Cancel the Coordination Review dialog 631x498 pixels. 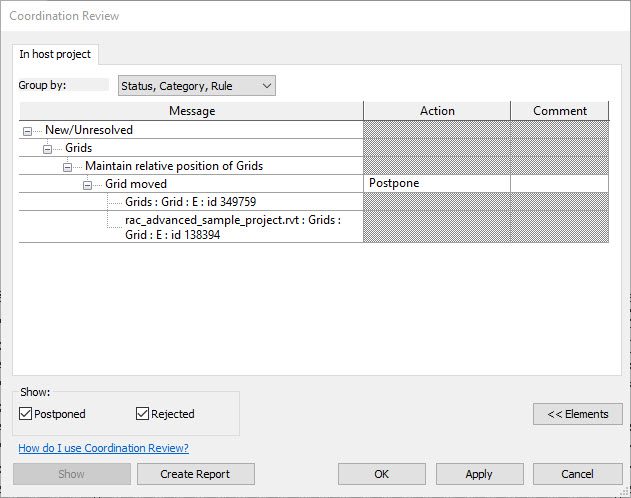pos(577,474)
